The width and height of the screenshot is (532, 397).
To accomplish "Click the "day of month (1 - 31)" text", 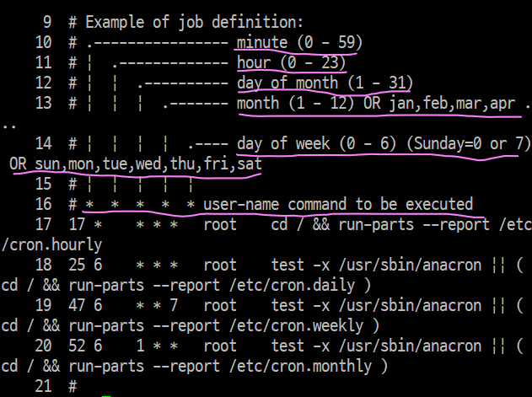I will (x=325, y=83).
